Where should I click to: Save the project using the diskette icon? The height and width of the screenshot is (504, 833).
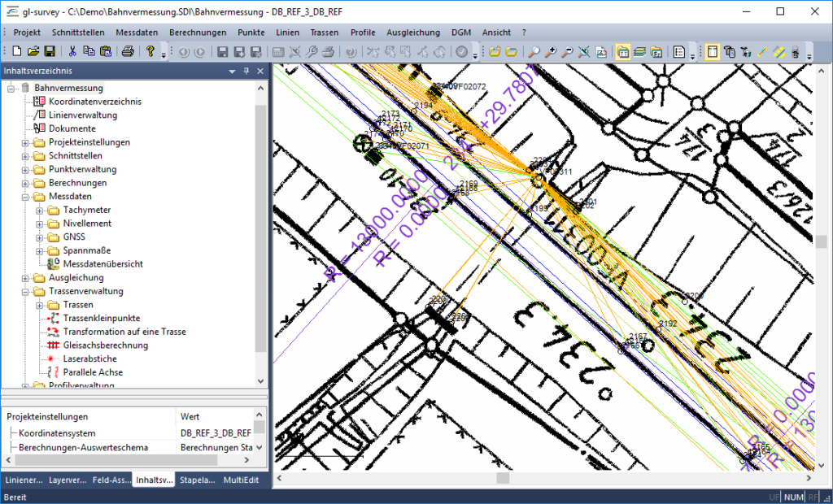coord(50,52)
